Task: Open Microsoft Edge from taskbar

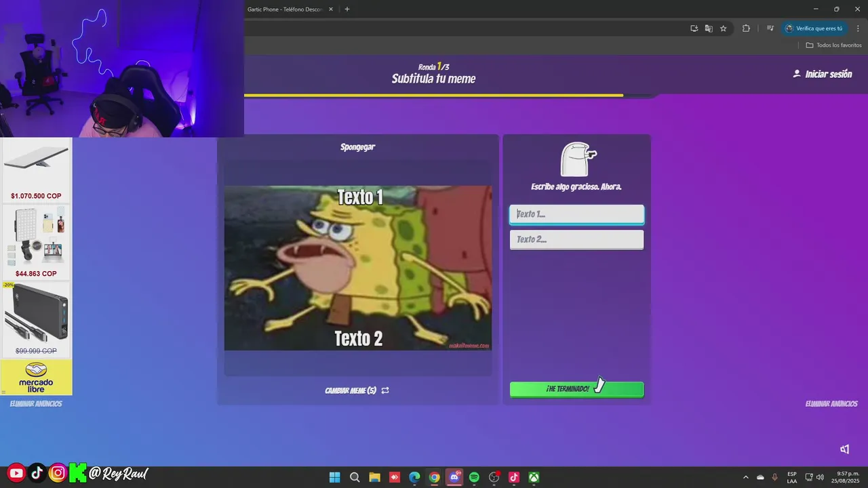Action: [414, 477]
